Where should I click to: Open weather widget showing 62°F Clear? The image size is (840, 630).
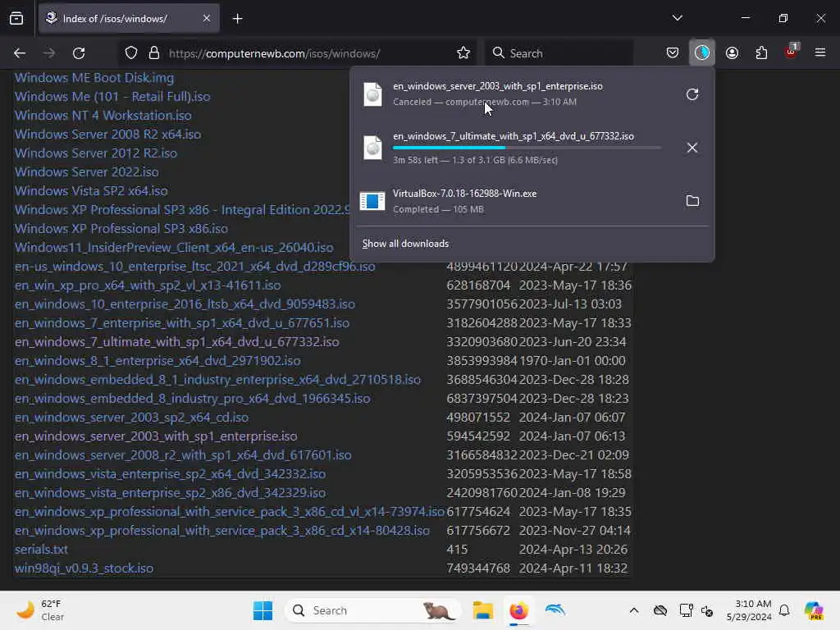(x=40, y=610)
